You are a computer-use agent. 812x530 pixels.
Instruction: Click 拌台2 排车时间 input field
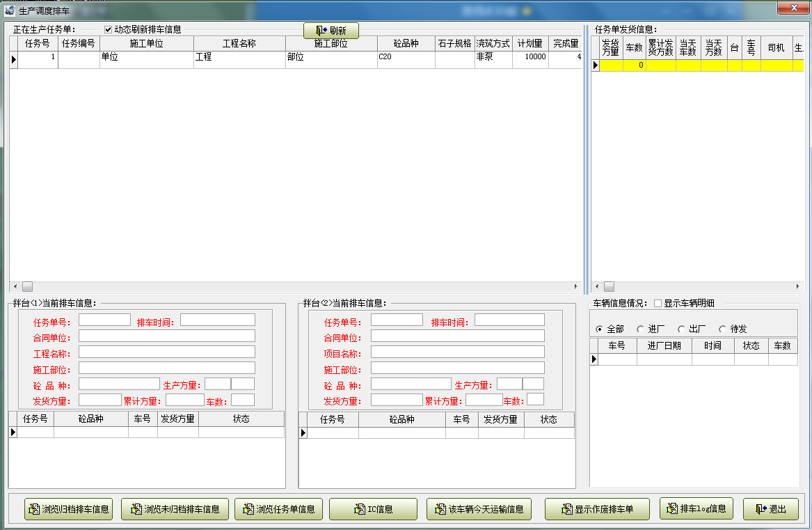click(509, 320)
